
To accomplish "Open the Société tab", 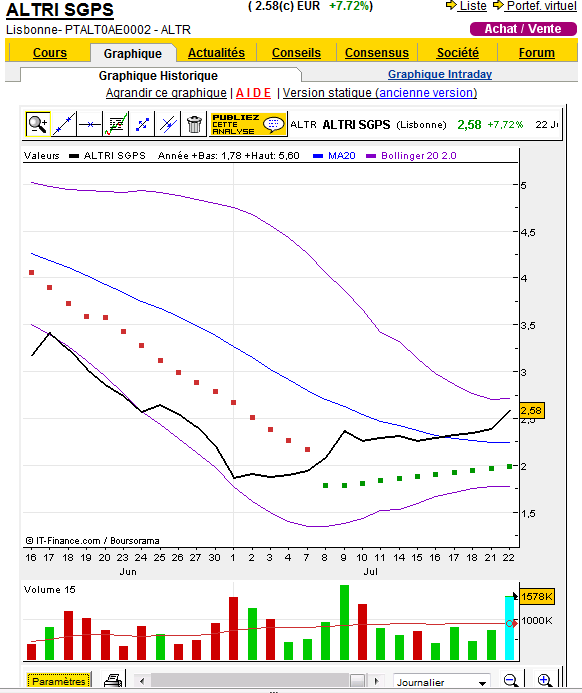I will [x=457, y=53].
